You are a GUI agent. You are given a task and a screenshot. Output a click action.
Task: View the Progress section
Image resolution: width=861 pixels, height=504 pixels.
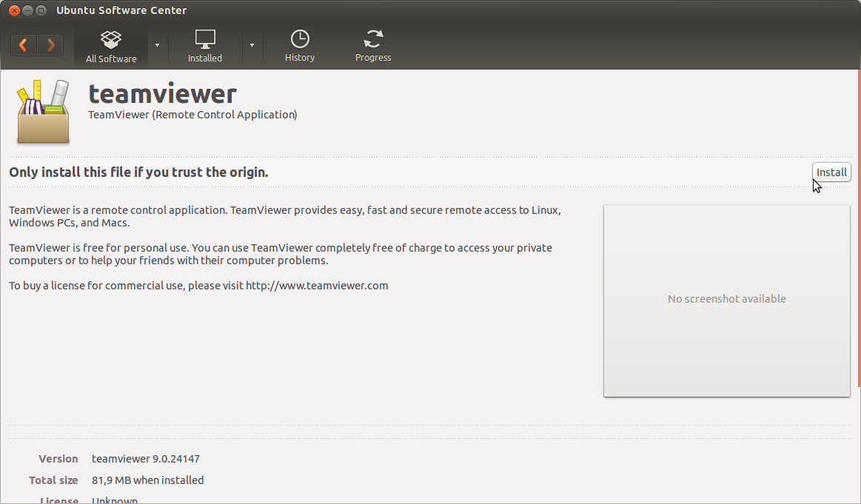[373, 46]
